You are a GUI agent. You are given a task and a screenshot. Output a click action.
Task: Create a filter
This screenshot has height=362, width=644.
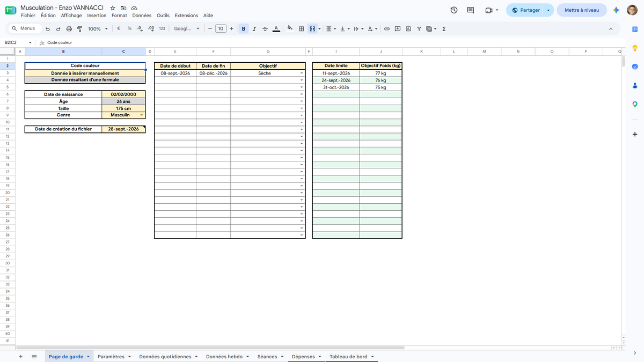tap(419, 29)
